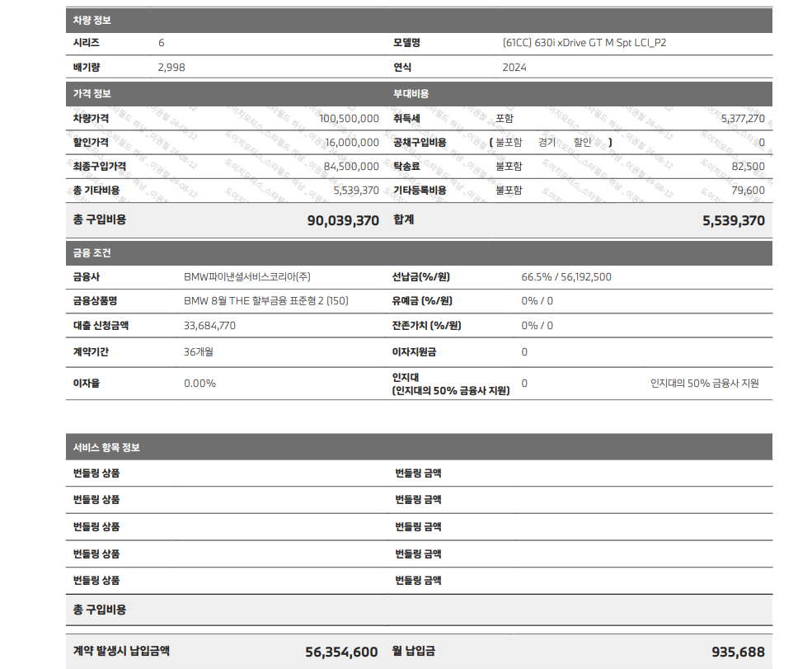Select the 630i xDrive GT model name
The height and width of the screenshot is (669, 812).
[584, 43]
